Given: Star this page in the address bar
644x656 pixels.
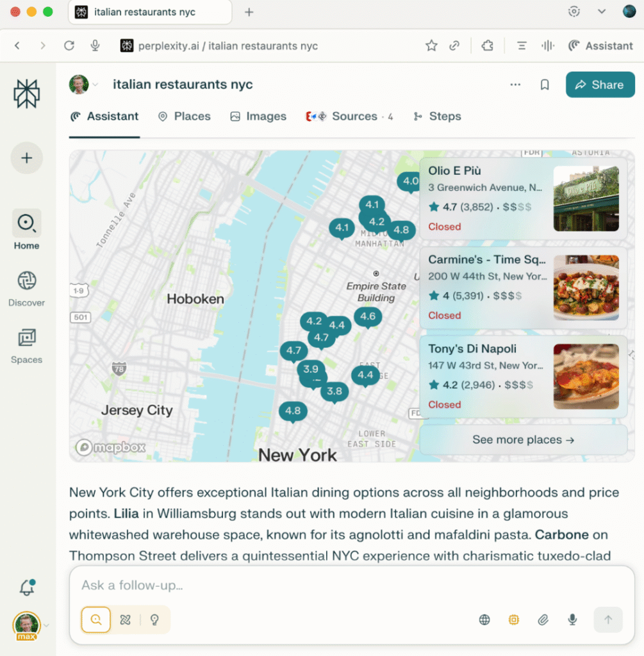Looking at the screenshot, I should coord(431,45).
